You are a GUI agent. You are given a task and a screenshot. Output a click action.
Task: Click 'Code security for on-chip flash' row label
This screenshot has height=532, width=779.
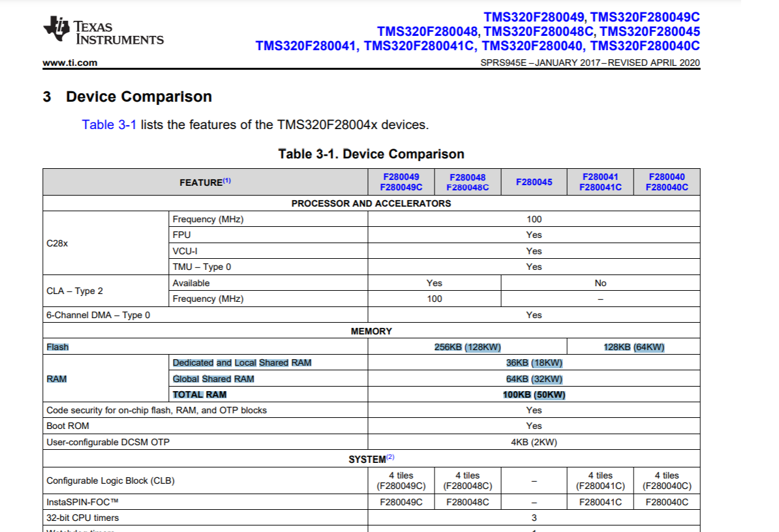pyautogui.click(x=157, y=411)
